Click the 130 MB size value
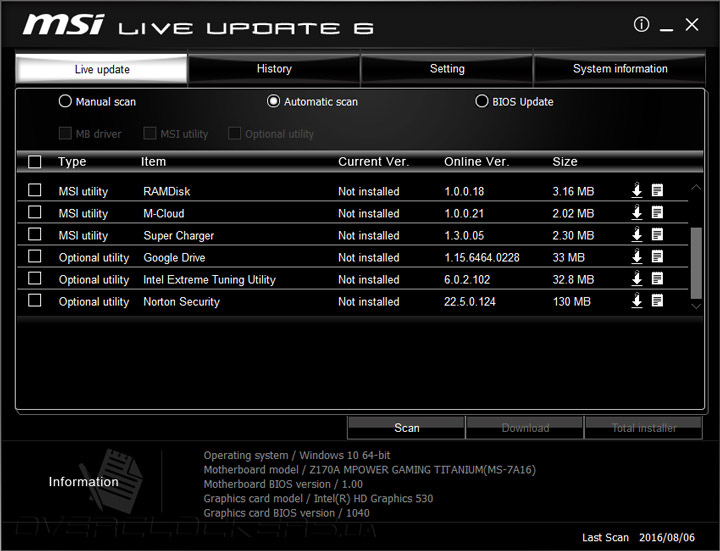Screen dimensions: 720x551 pos(572,302)
